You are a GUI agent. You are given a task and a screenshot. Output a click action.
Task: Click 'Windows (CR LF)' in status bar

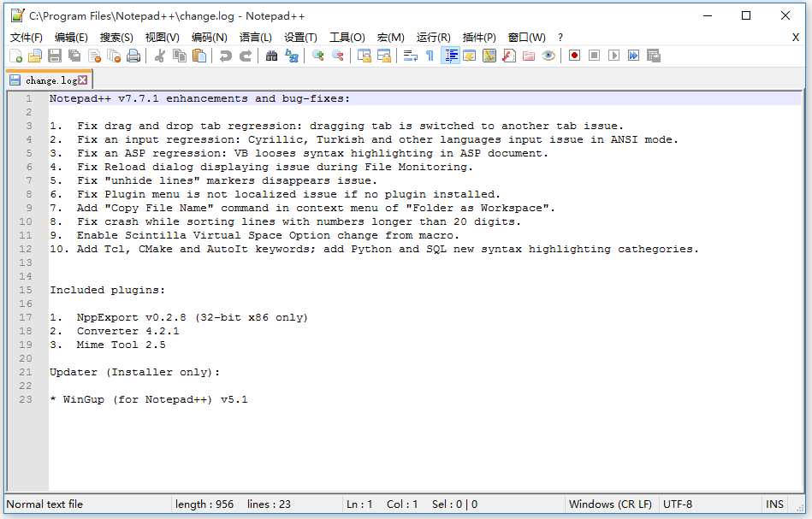point(610,504)
